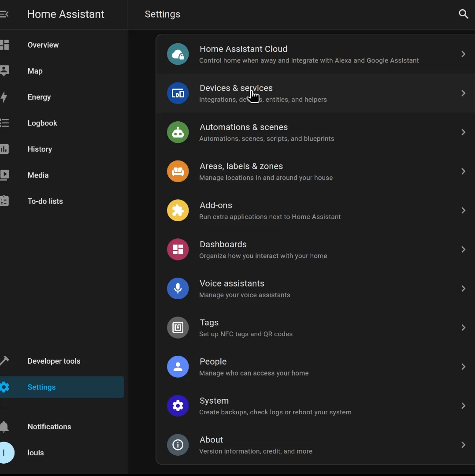The height and width of the screenshot is (476, 475).
Task: Go to Map in the sidebar
Action: pos(62,71)
